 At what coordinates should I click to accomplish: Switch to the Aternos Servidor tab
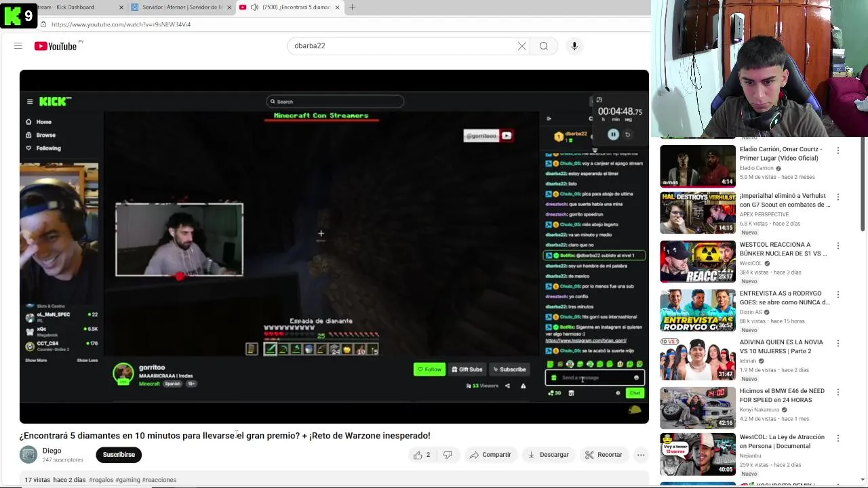pyautogui.click(x=181, y=7)
